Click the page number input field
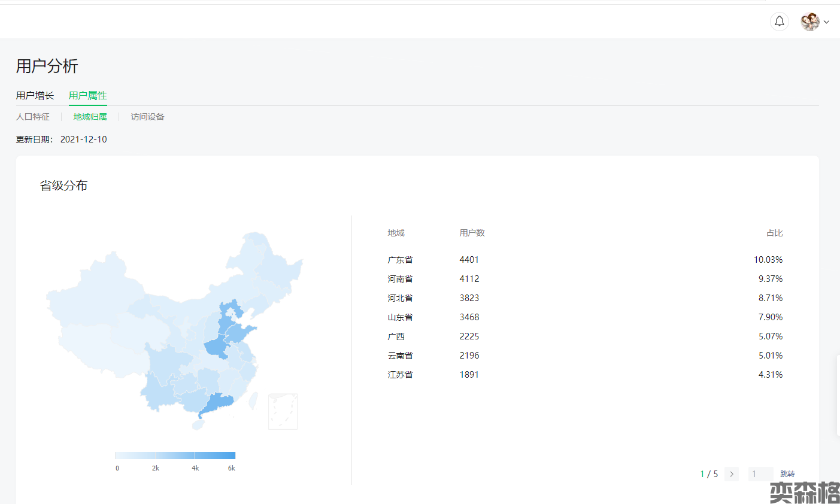The width and height of the screenshot is (840, 504). [760, 474]
